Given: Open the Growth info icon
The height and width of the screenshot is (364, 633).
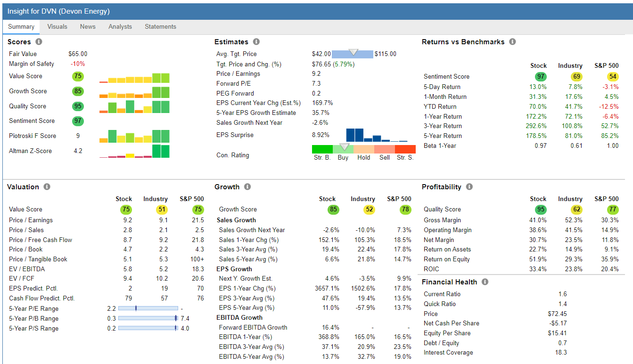Looking at the screenshot, I should coord(247,187).
